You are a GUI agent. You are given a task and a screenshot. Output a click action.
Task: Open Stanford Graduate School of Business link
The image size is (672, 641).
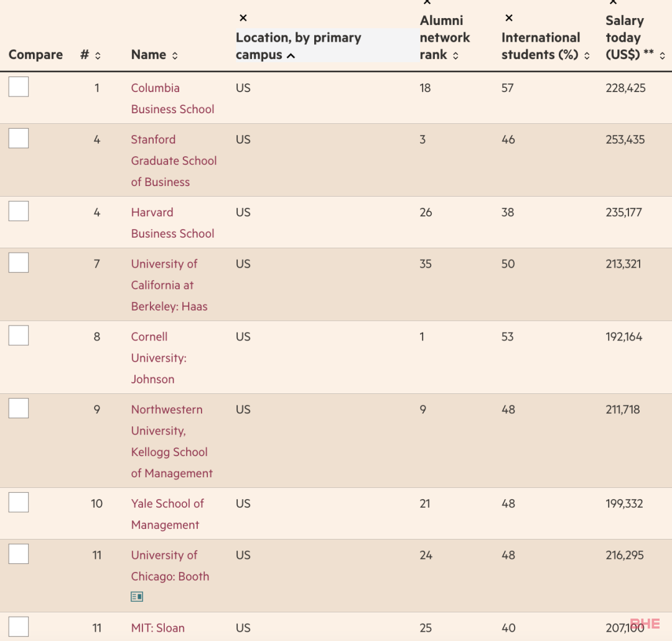tap(174, 161)
